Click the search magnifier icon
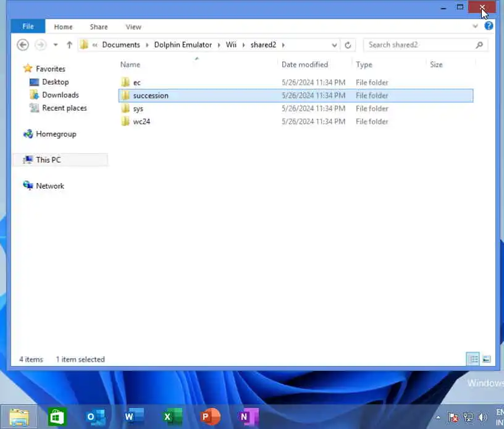Screen dimensions: 504x429 479,45
